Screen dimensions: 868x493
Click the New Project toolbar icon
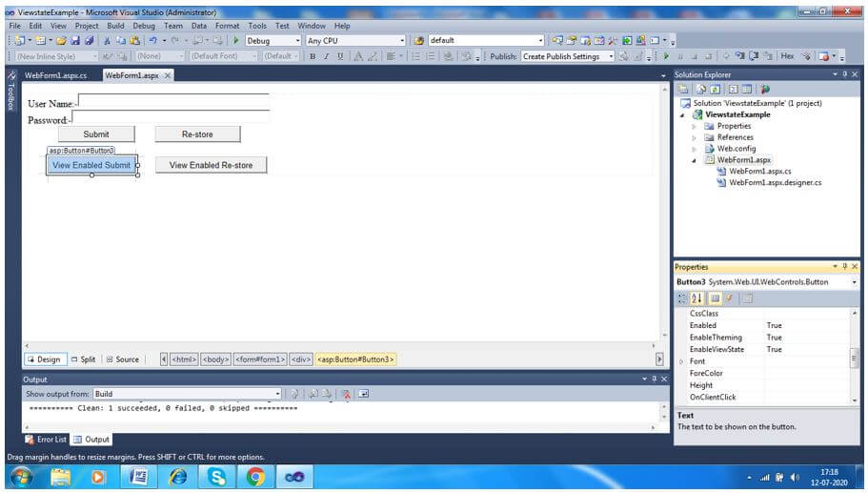coord(20,40)
